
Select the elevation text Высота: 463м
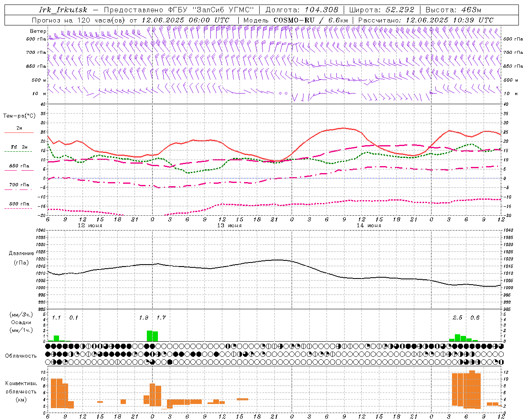pyautogui.click(x=453, y=10)
